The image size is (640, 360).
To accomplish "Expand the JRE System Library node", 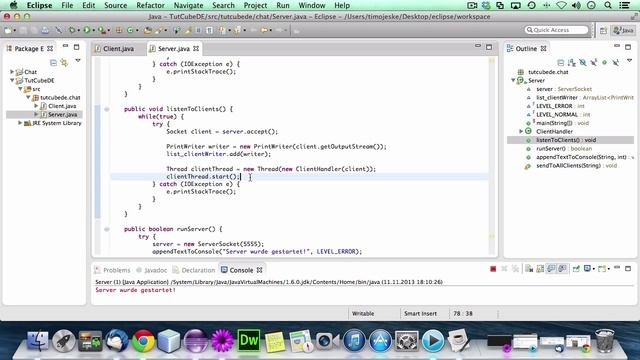I will tap(20, 122).
